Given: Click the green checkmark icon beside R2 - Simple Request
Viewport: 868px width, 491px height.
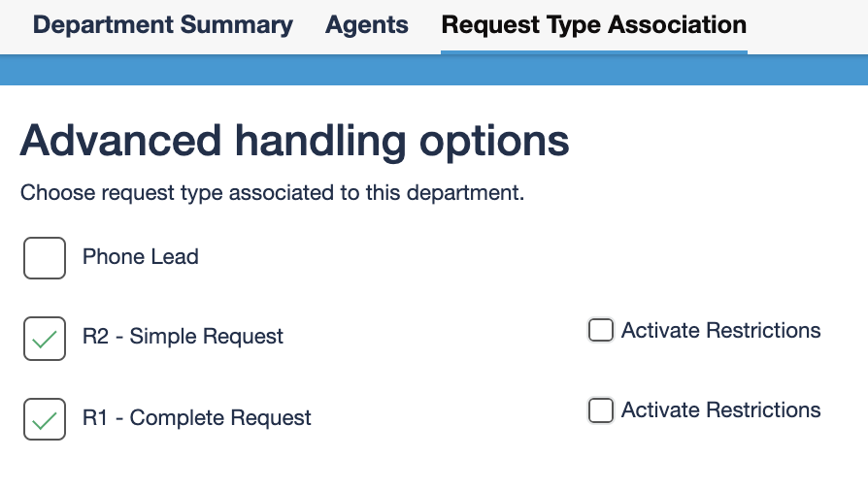Looking at the screenshot, I should (x=45, y=340).
